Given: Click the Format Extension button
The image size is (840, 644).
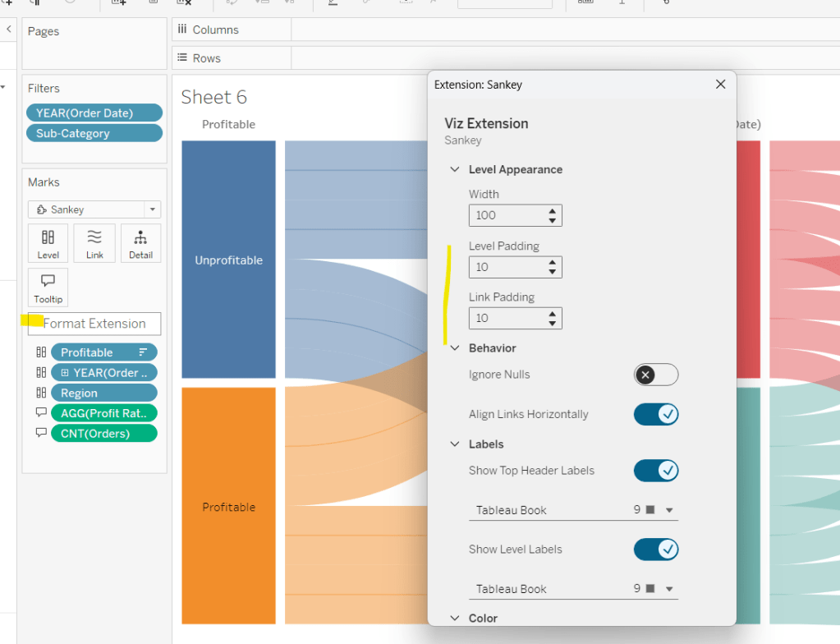Looking at the screenshot, I should 94,324.
